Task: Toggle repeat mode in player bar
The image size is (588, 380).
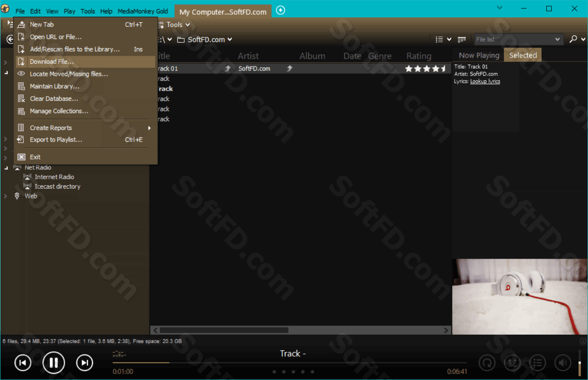Action: click(487, 362)
